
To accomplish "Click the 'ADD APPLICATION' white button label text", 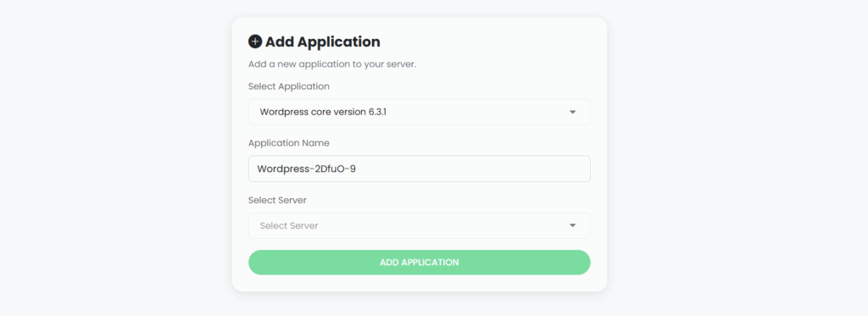I will pos(419,263).
